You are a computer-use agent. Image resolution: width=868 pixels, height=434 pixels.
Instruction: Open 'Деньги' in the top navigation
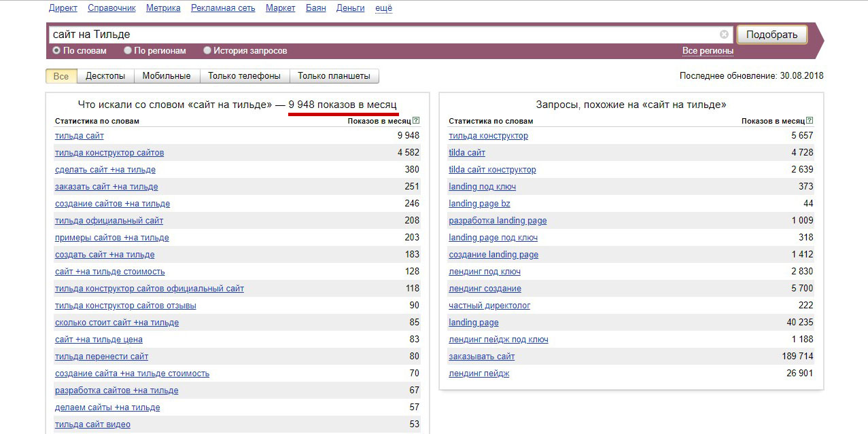click(x=350, y=8)
